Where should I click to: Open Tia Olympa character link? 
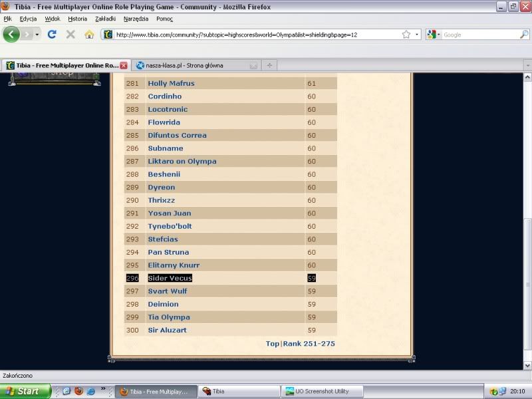(x=169, y=317)
